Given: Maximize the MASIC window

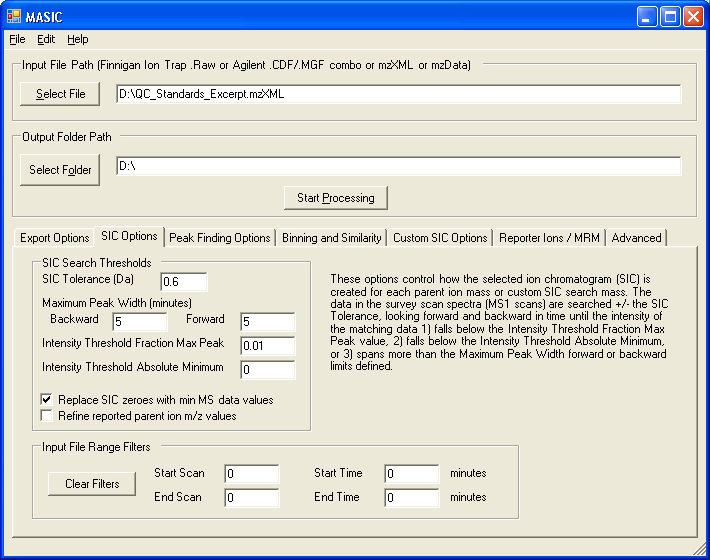Looking at the screenshot, I should (670, 17).
